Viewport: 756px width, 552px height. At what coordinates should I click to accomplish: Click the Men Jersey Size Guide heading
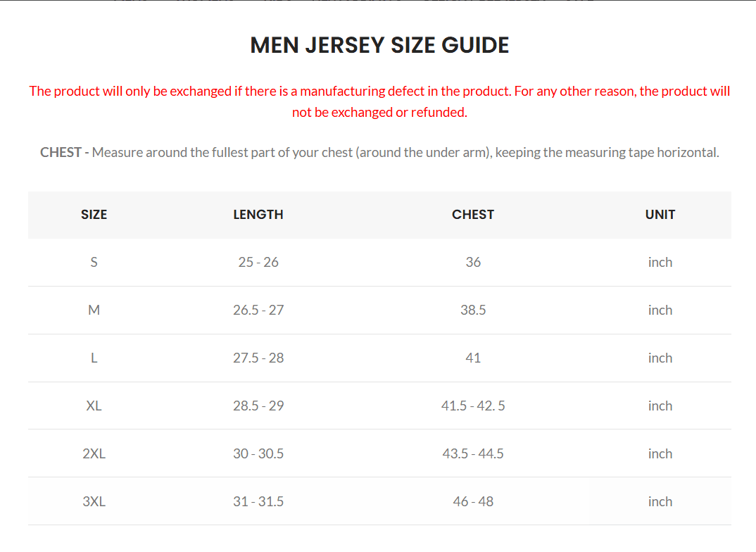tap(379, 45)
